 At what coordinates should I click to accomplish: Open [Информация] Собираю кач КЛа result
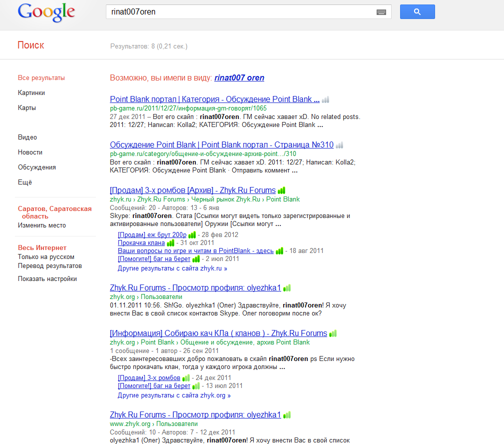click(219, 333)
